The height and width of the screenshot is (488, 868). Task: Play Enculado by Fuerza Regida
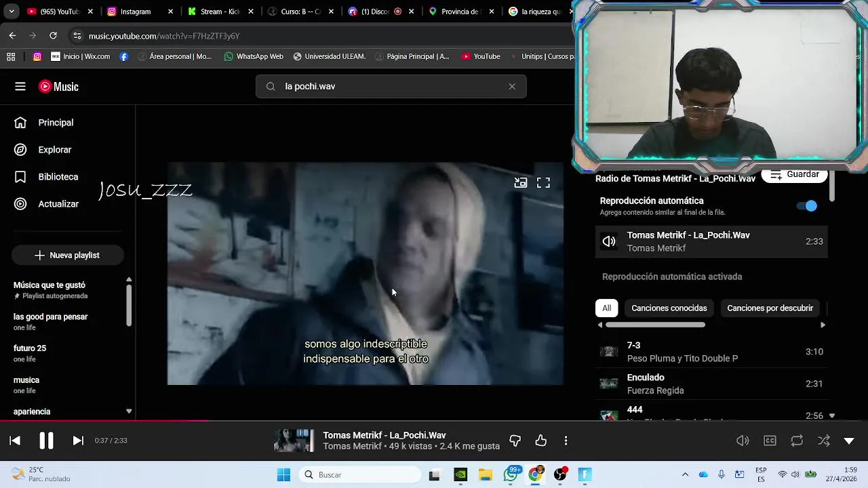point(711,384)
